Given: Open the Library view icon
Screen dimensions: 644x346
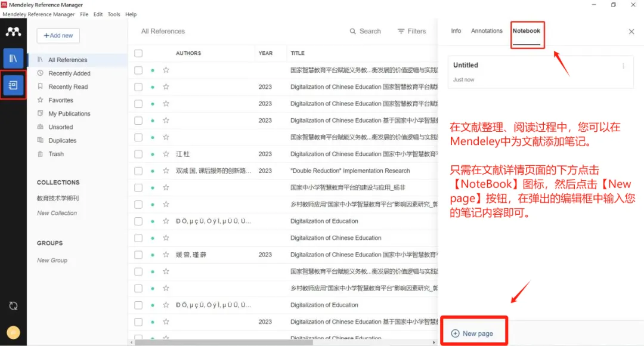Looking at the screenshot, I should [x=13, y=58].
